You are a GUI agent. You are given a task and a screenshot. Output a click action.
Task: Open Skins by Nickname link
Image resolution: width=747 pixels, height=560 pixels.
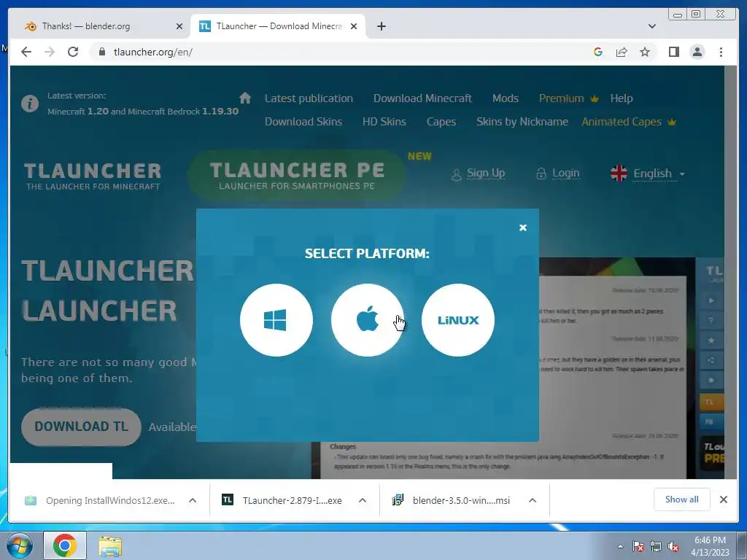[x=522, y=122]
